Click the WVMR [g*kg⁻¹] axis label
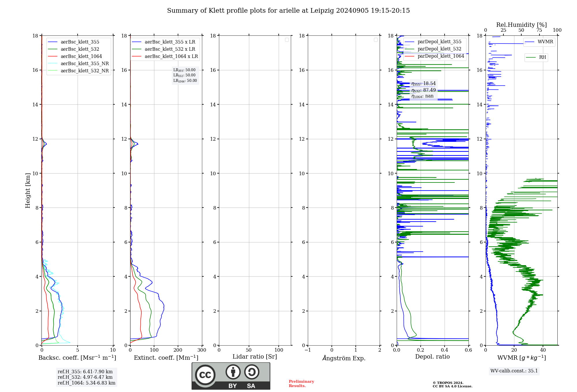The image size is (577, 392). point(522,358)
